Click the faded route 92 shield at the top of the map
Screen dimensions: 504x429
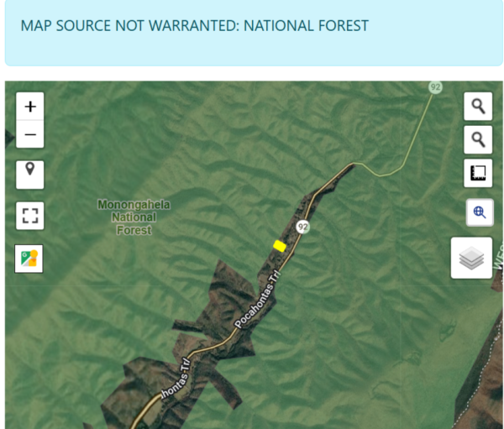[435, 87]
